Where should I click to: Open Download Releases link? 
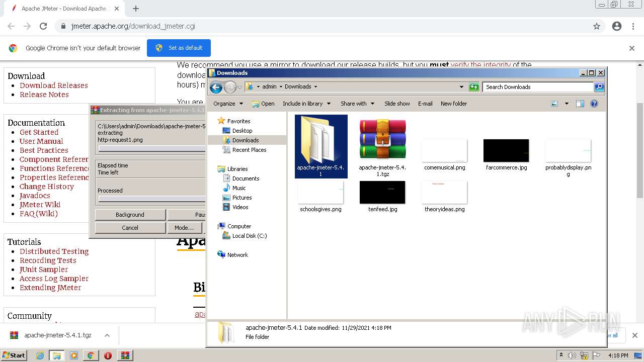coord(54,85)
